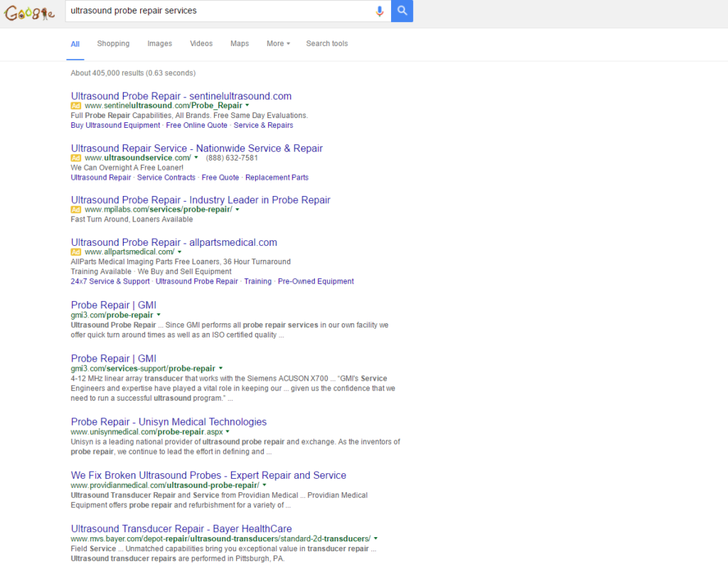Open sentinelultrasound.com Ultrasound Probe Repair ad

(181, 96)
